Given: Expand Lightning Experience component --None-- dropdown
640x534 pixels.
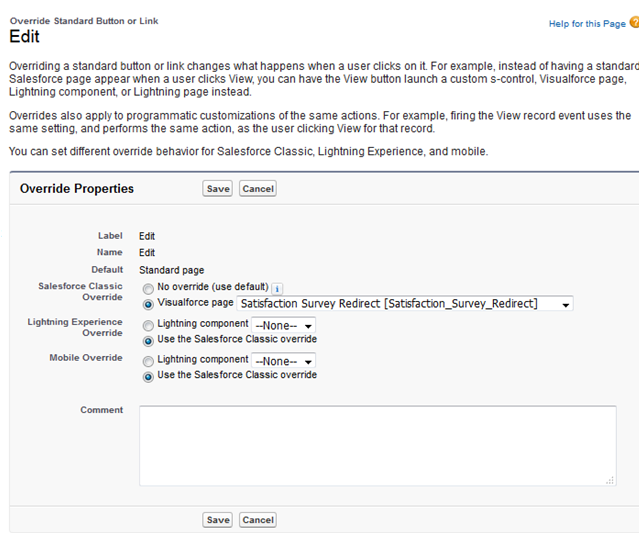Looking at the screenshot, I should point(284,325).
